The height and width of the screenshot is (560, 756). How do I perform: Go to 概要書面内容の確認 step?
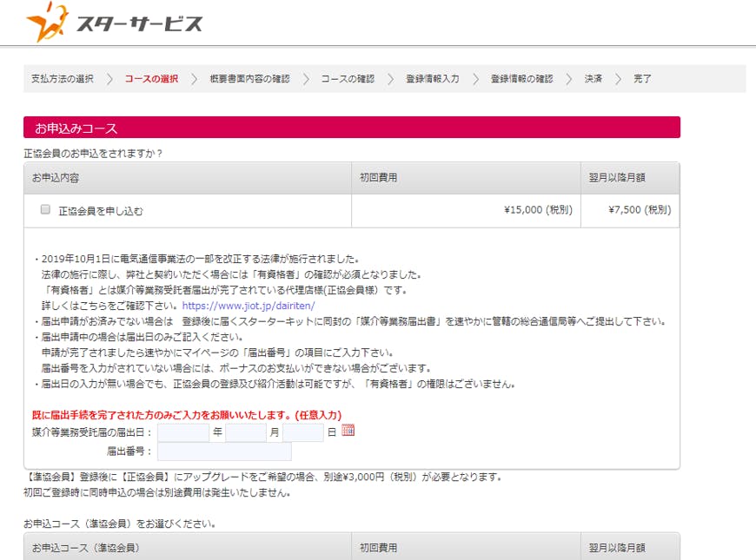[x=249, y=79]
